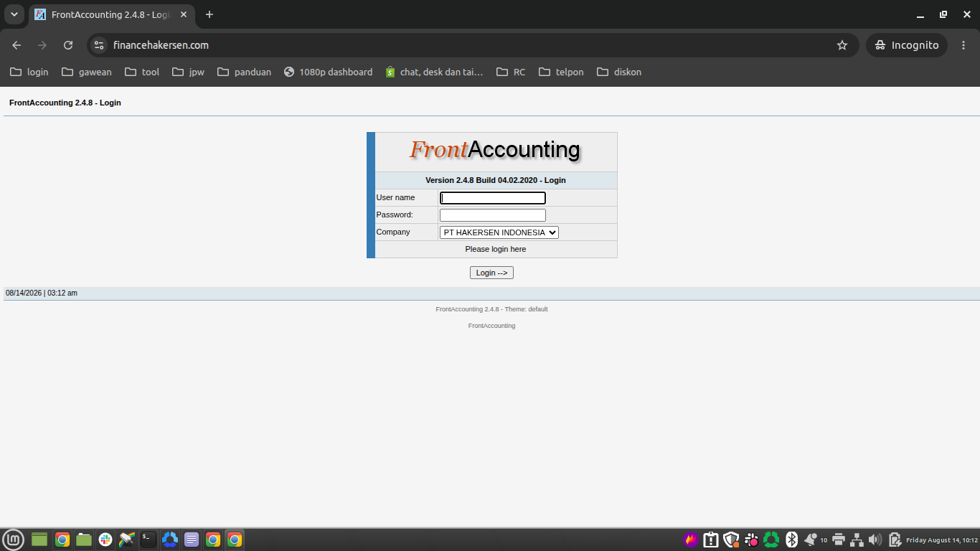Screen dimensions: 980x551
Task: Open the volume control tray icon
Action: [875, 540]
